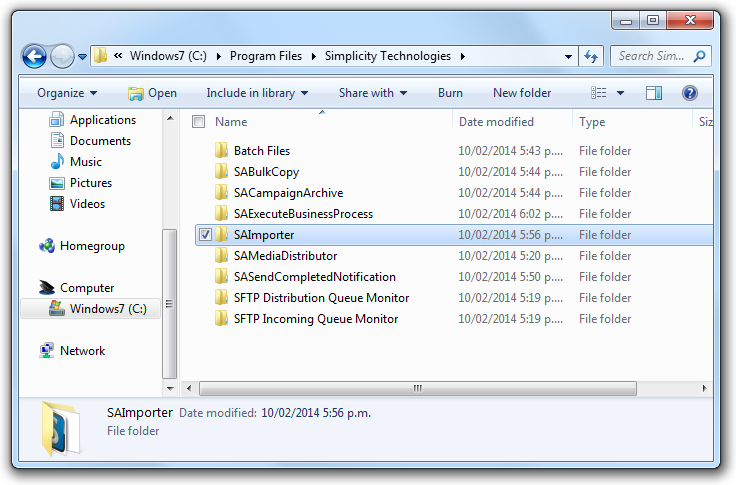Open address bar previous locations dropdown
Viewport: 736px width, 485px height.
(568, 57)
